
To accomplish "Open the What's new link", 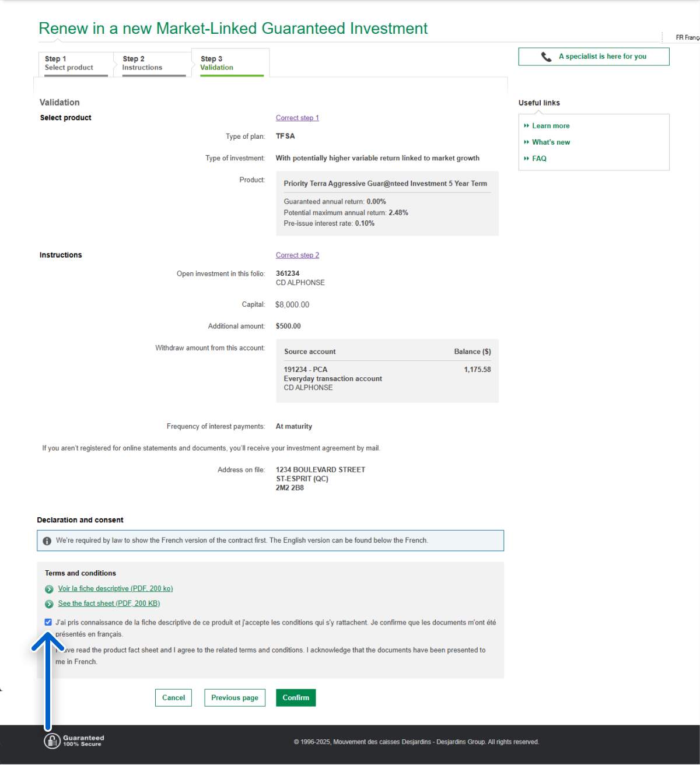I will pos(551,142).
